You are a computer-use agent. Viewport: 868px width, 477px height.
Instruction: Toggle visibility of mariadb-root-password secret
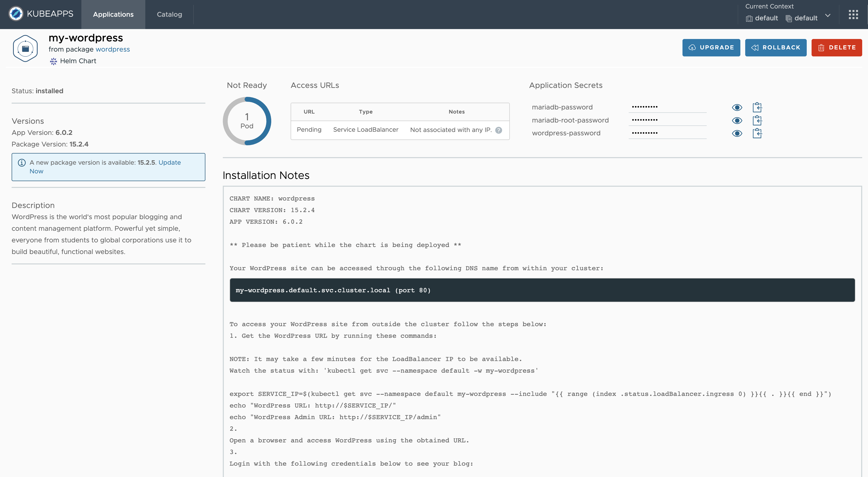click(x=737, y=120)
